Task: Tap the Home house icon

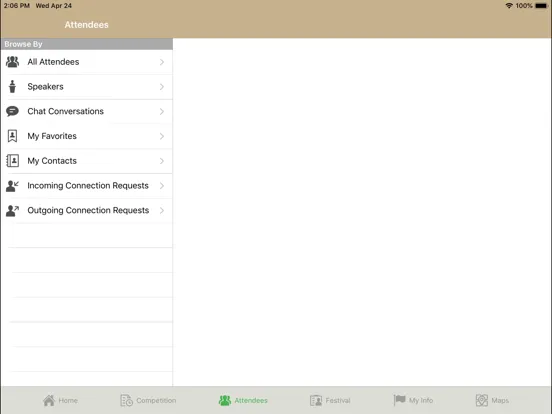Action: (x=49, y=400)
